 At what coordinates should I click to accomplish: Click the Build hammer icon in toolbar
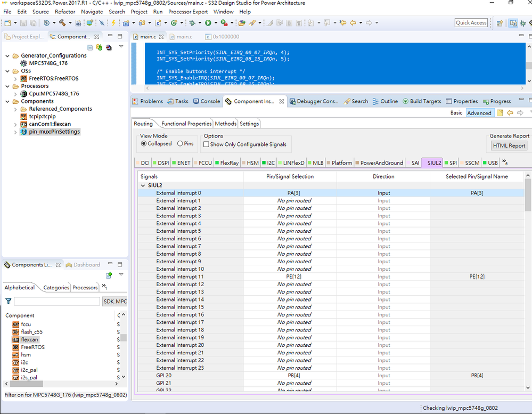coord(62,23)
